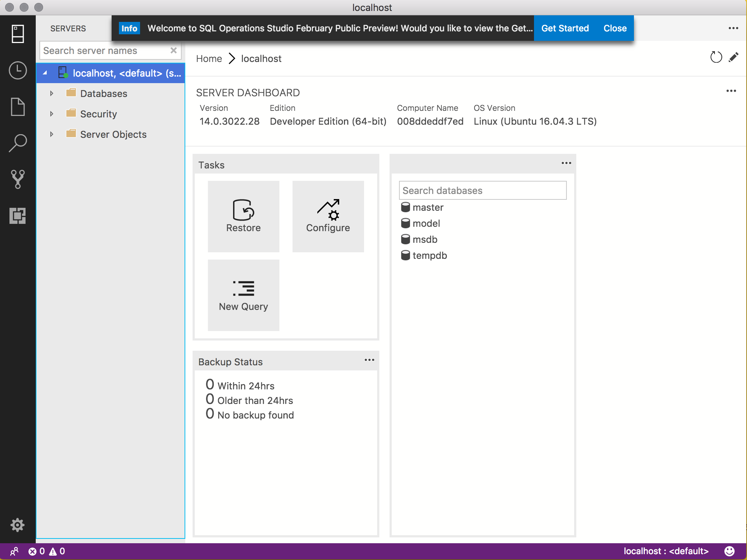Expand the Databases tree item
Image resolution: width=747 pixels, height=560 pixels.
(52, 93)
